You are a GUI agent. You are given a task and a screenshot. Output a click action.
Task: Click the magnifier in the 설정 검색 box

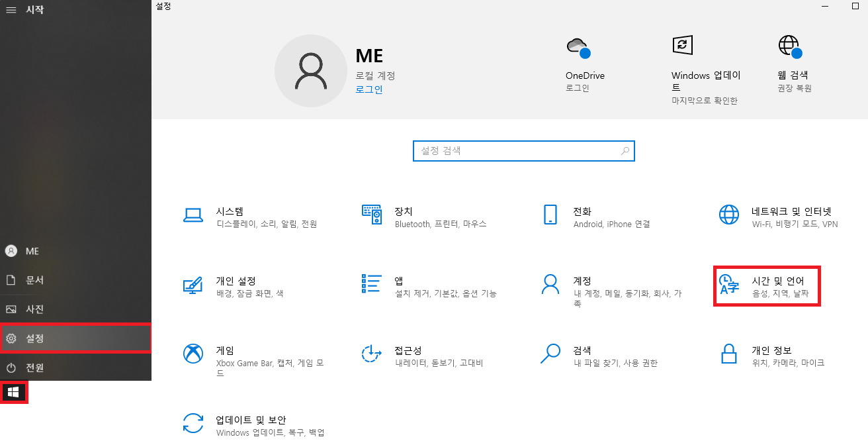pos(625,151)
